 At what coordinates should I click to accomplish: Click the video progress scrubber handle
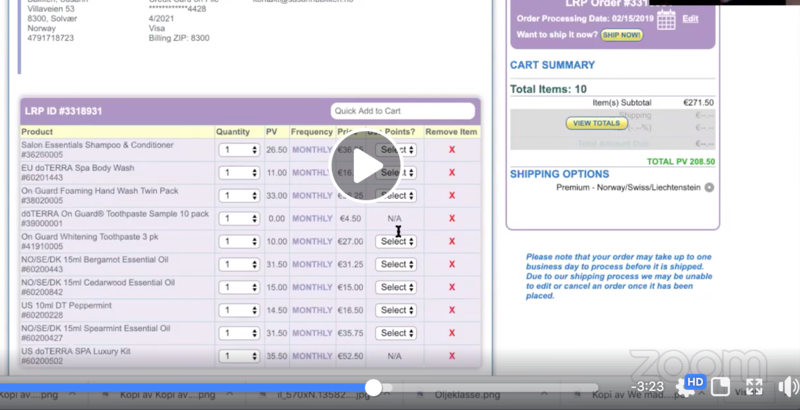click(373, 388)
